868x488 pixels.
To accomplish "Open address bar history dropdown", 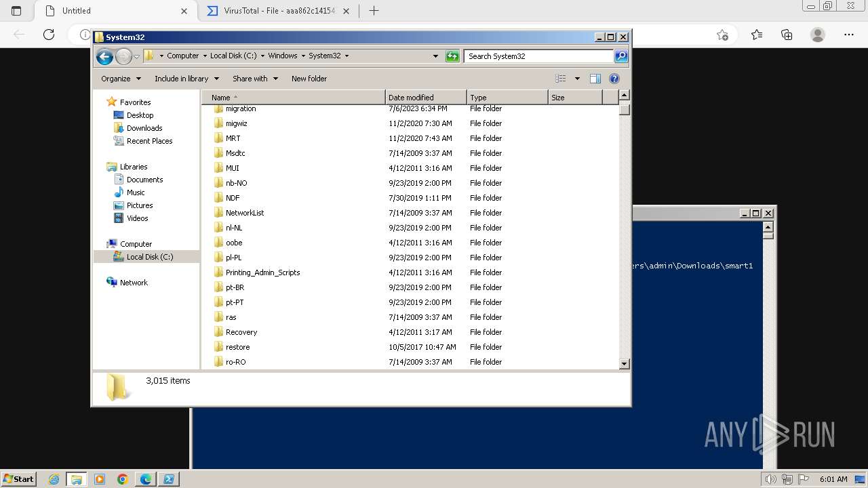I will click(x=435, y=56).
